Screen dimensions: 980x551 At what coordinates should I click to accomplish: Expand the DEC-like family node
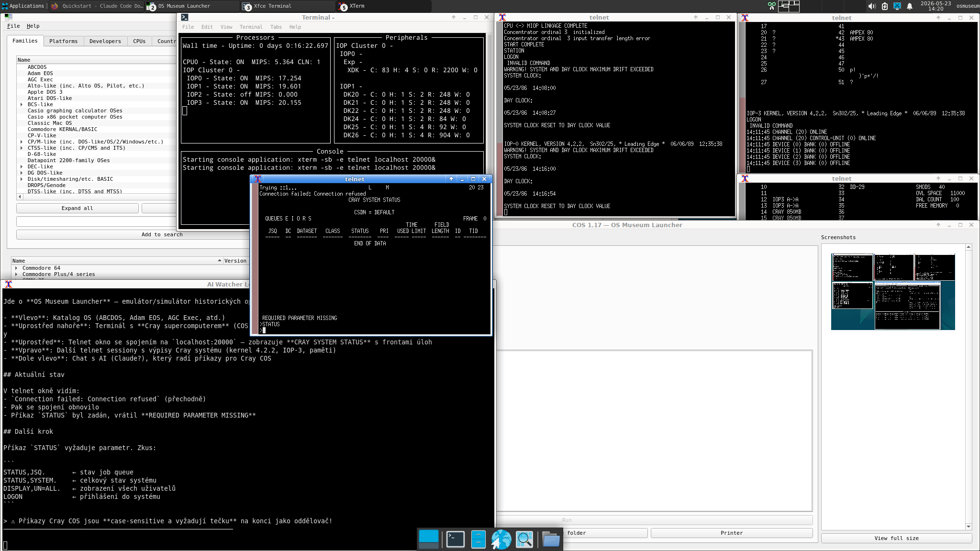(x=22, y=166)
